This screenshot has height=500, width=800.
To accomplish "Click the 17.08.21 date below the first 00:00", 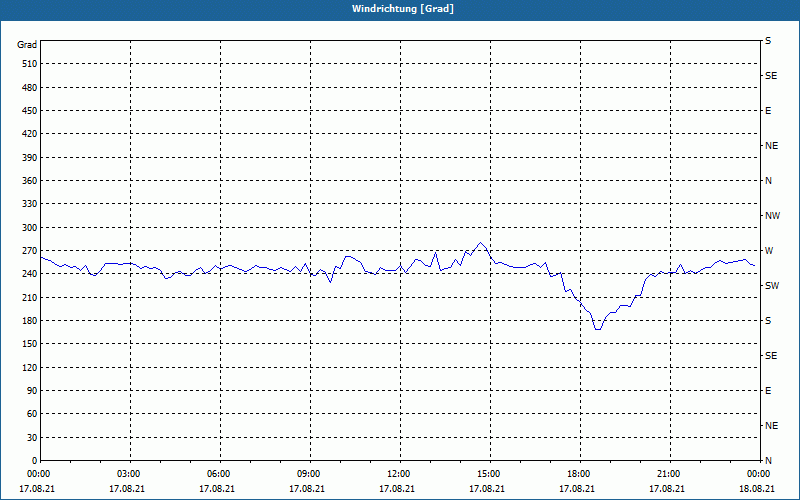I will pyautogui.click(x=37, y=489).
